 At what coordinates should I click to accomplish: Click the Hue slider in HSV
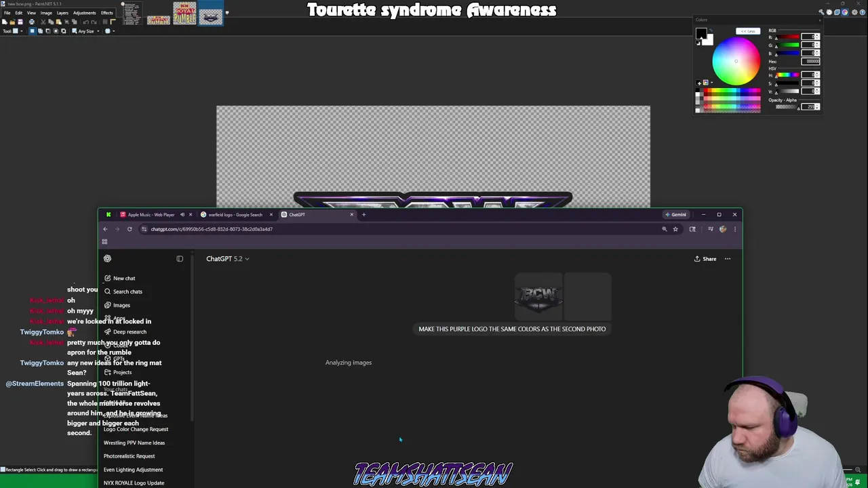(x=787, y=75)
